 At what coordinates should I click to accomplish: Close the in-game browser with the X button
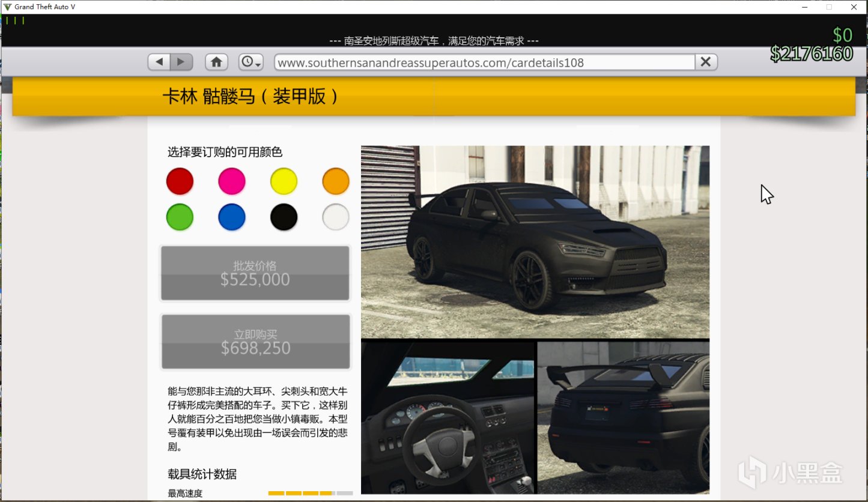click(706, 62)
